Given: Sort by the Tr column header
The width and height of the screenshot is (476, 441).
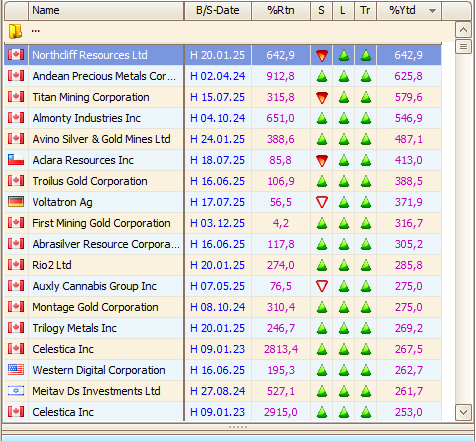Looking at the screenshot, I should point(365,11).
